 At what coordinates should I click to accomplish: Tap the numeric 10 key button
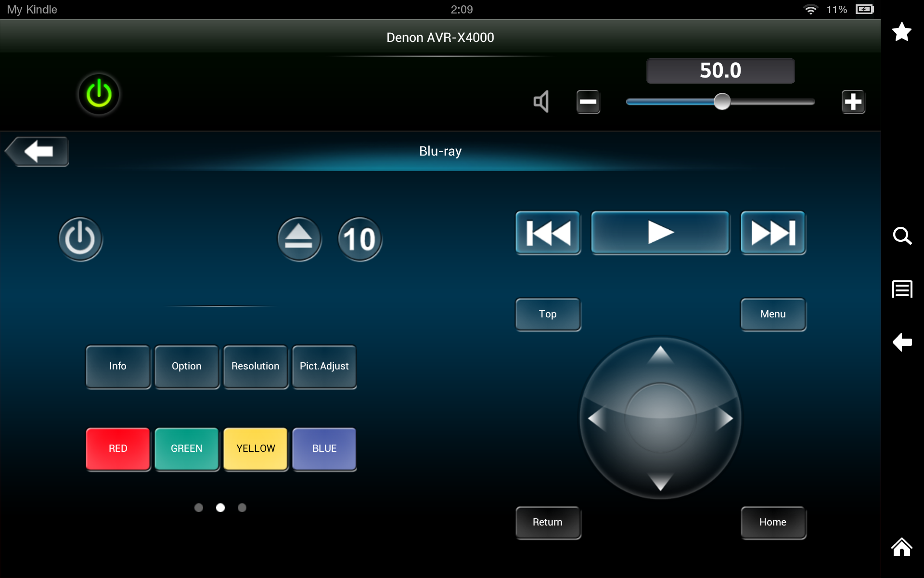click(359, 238)
